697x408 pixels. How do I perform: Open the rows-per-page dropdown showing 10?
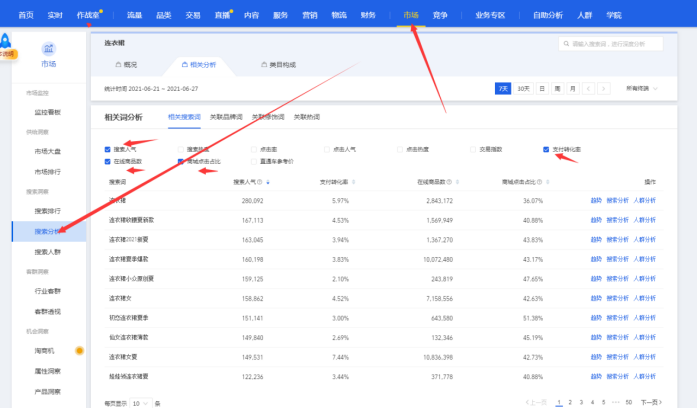[x=140, y=403]
